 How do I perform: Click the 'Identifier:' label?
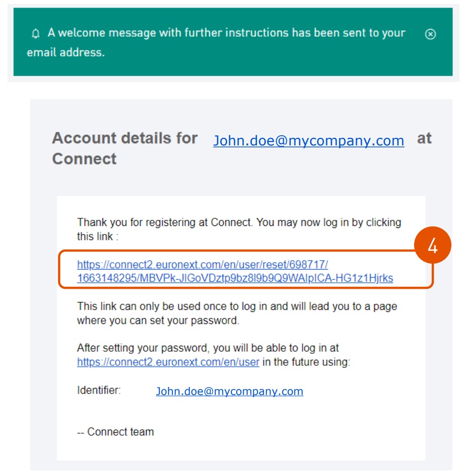pos(99,390)
